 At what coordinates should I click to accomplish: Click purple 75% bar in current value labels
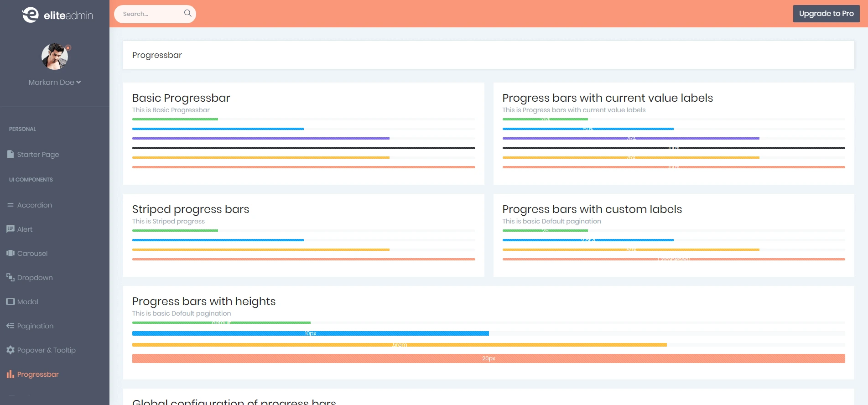click(x=631, y=138)
